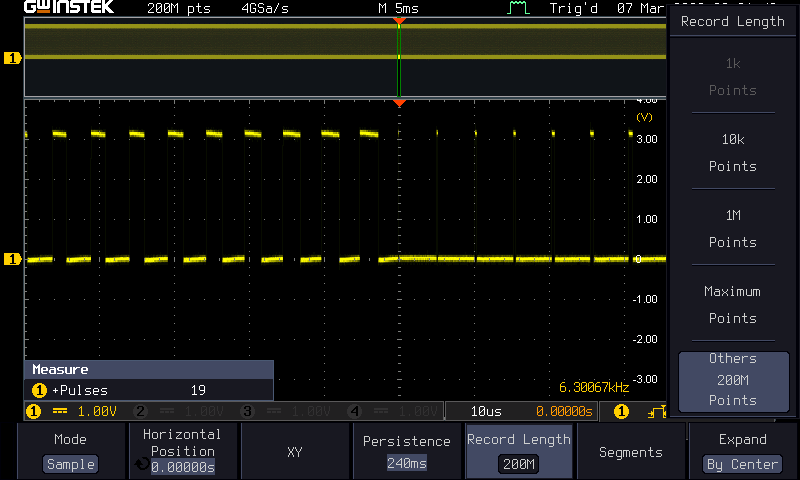
Task: Select the channel 1 ground level marker
Action: tap(13, 259)
